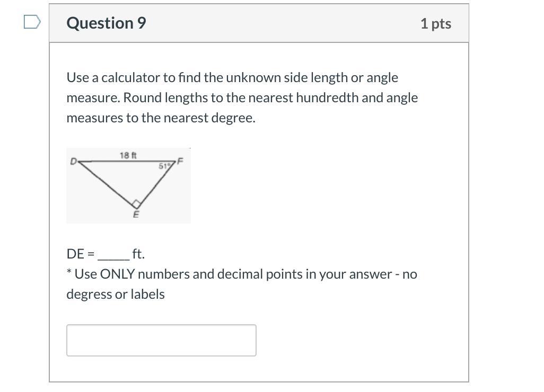Click vertex label F in the diagram
The width and height of the screenshot is (544, 392).
pyautogui.click(x=180, y=161)
